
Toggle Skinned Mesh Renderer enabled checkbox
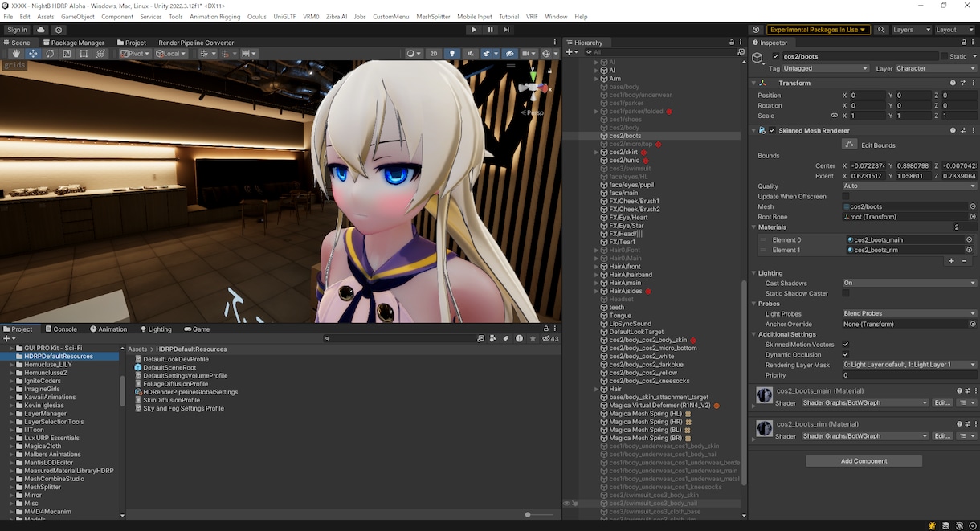click(x=773, y=130)
